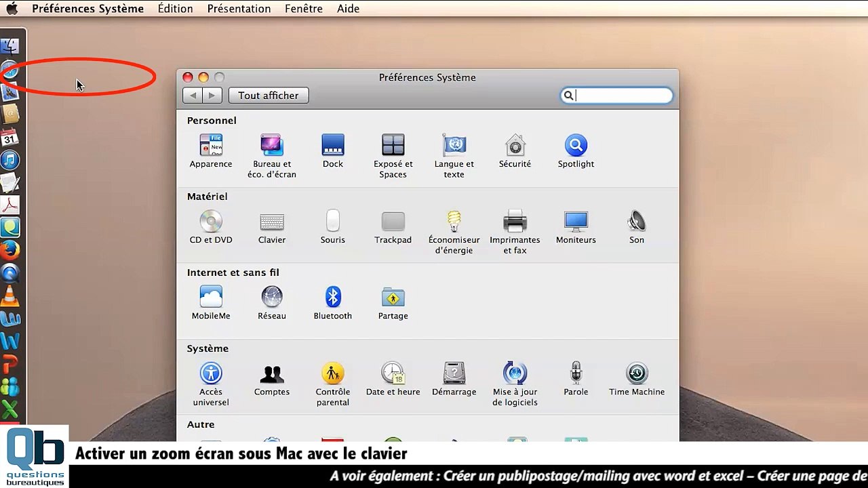This screenshot has height=488, width=868.
Task: Launch Firefox from the Dock
Action: (10, 251)
